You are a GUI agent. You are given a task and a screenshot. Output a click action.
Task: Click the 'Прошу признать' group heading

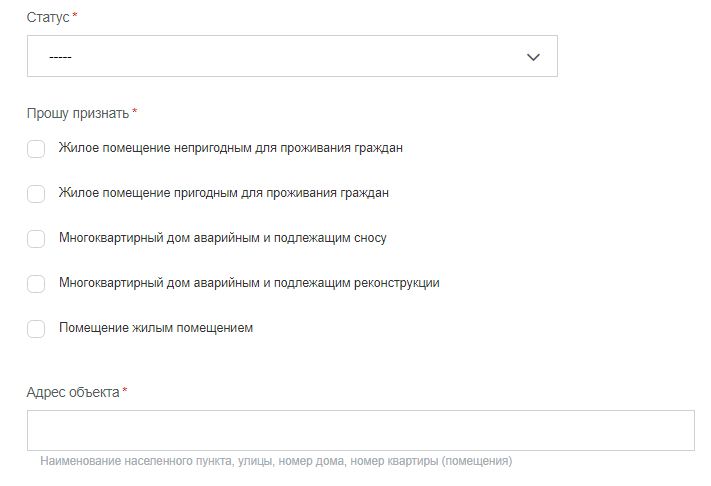point(78,113)
